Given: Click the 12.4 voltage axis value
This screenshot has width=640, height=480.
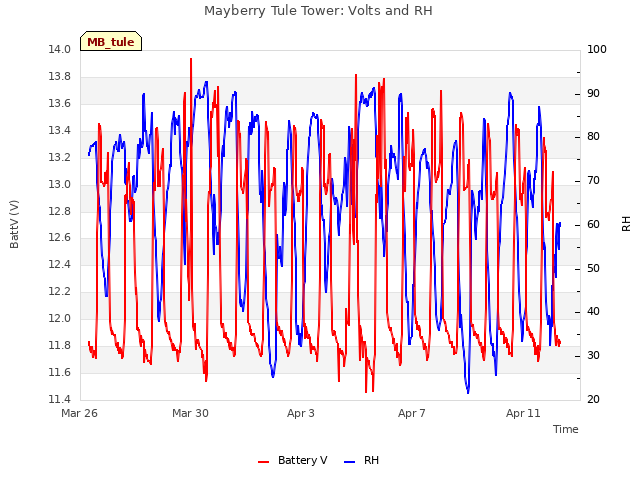Looking at the screenshot, I should pos(60,264).
